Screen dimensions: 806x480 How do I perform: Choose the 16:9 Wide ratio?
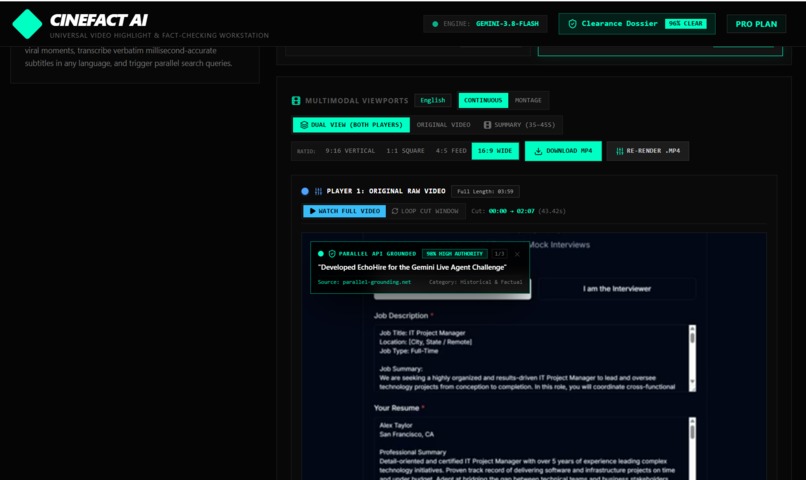coord(495,151)
